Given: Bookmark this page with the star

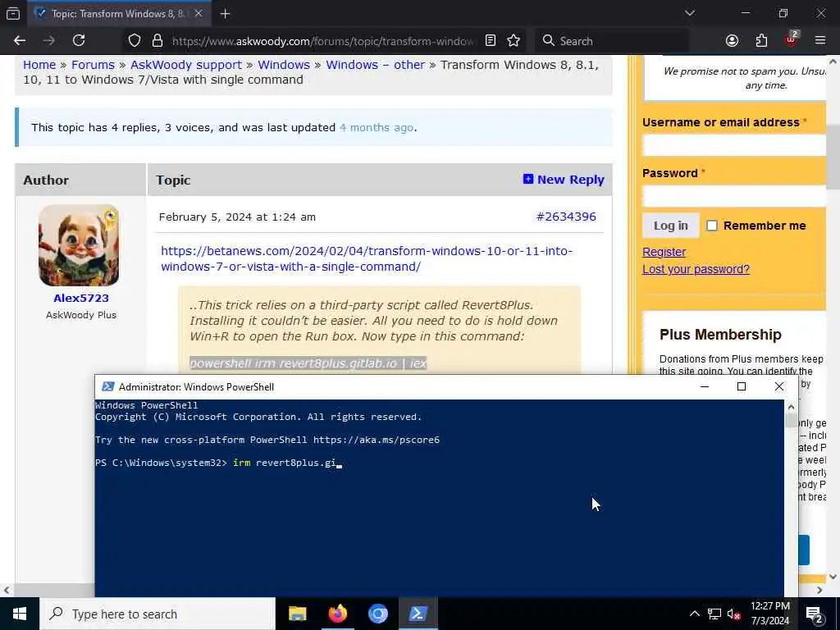Looking at the screenshot, I should 514,41.
